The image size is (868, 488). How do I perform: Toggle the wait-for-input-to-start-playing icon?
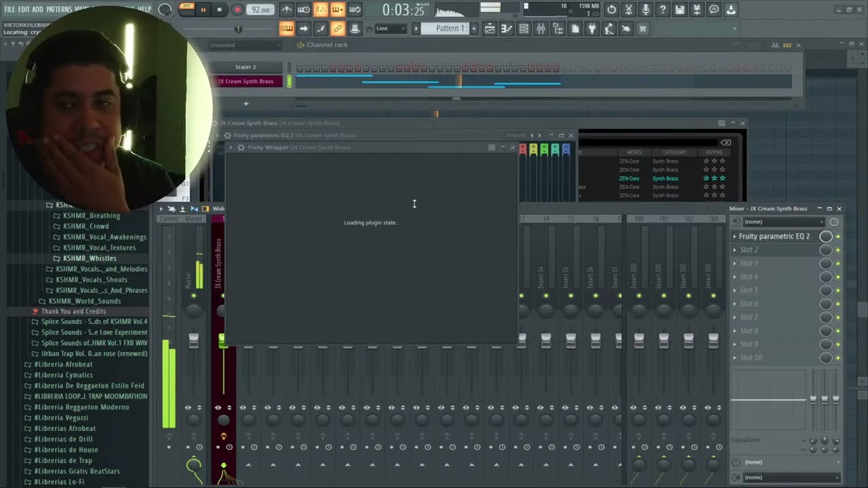pos(304,9)
